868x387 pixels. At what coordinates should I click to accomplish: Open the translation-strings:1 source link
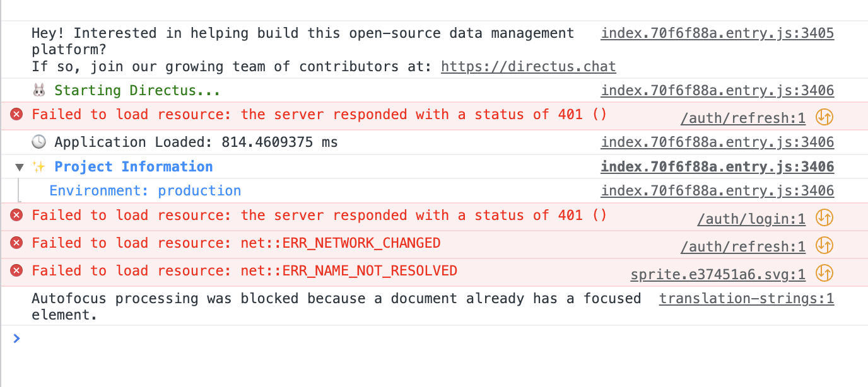pos(747,299)
